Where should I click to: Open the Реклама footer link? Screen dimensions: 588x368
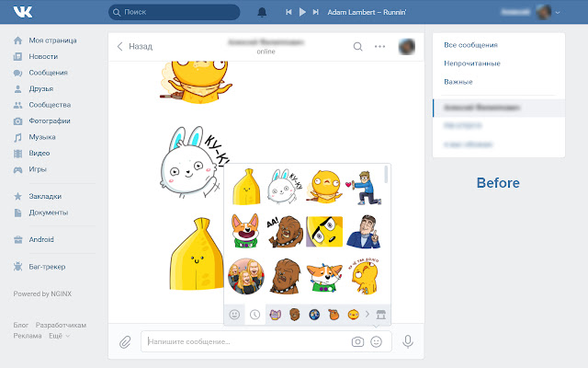pos(28,336)
